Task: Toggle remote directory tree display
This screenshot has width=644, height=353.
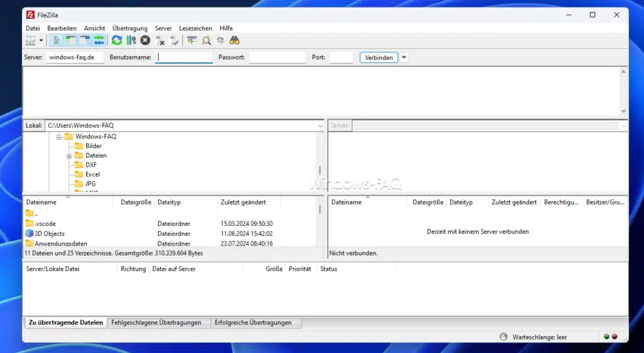Action: tap(85, 40)
